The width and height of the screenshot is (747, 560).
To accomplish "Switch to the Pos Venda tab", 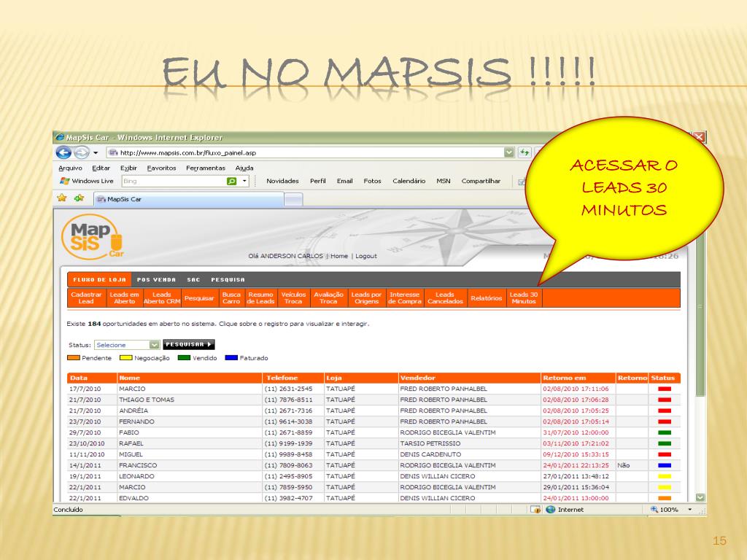I will (x=156, y=280).
